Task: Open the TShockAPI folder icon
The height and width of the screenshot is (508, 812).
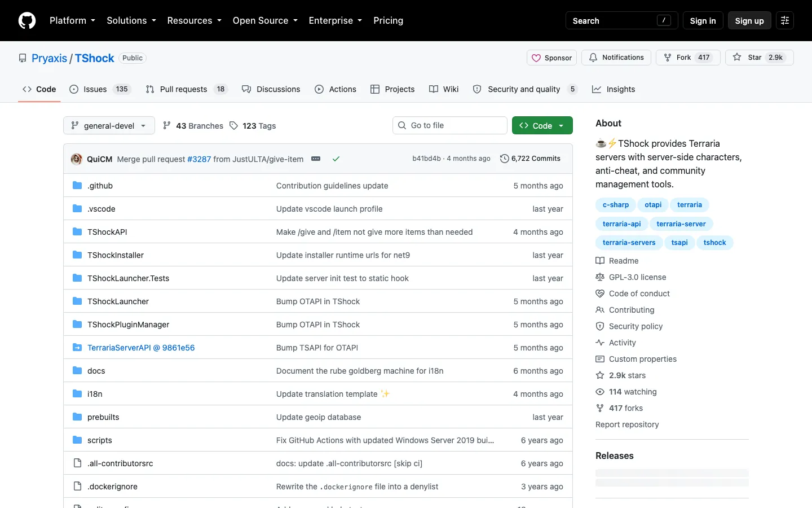Action: coord(77,232)
